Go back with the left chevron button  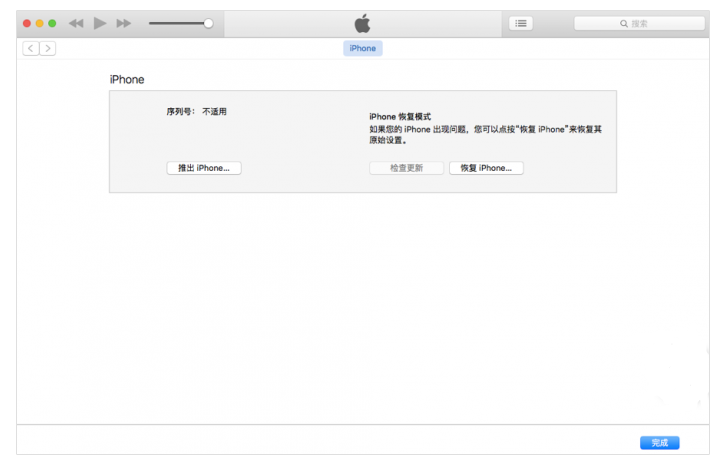(31, 48)
